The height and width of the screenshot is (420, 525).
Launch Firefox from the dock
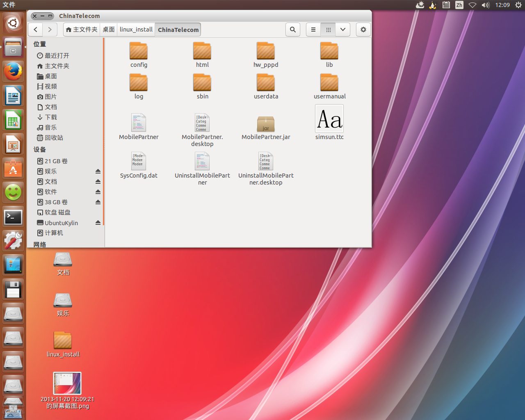[13, 71]
